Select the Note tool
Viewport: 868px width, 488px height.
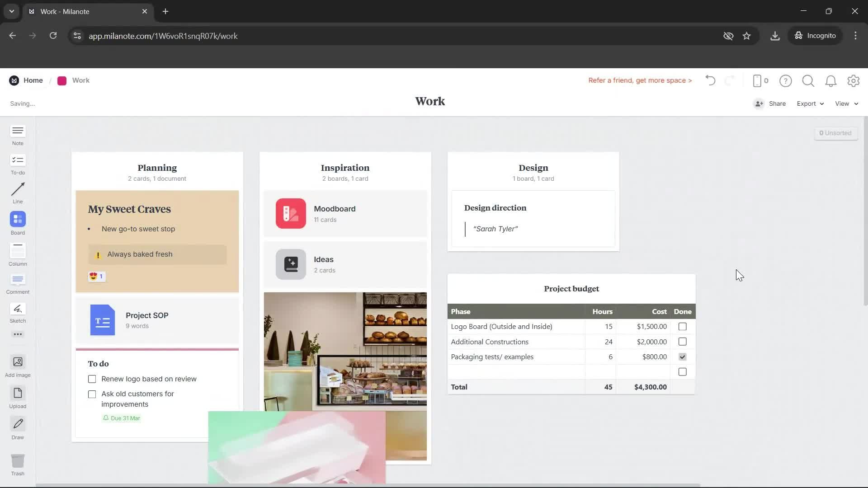point(17,135)
